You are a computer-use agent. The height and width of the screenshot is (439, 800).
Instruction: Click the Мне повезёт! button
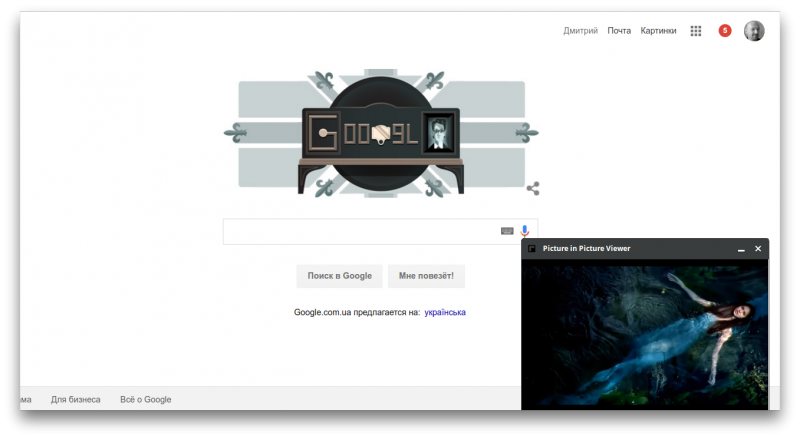(x=426, y=276)
